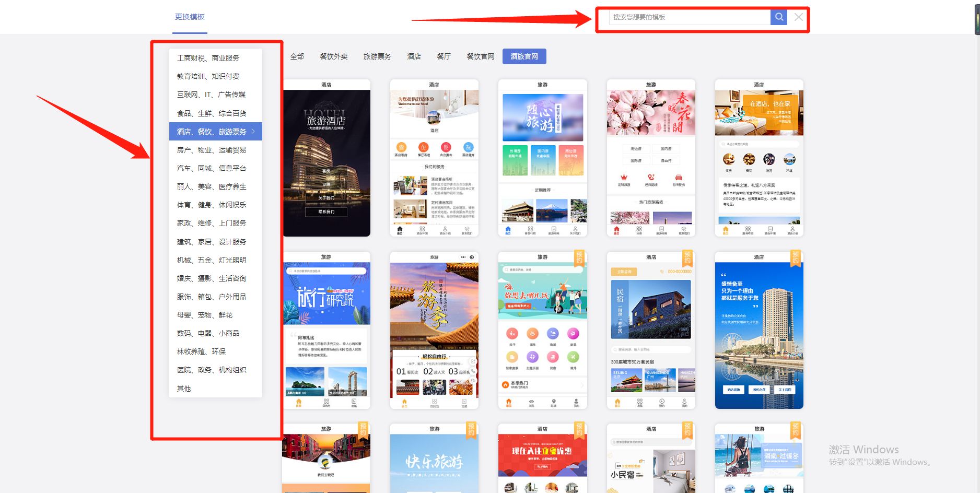Click the 马上预约 button in the red hotel template
This screenshot has height=493, width=980.
[x=543, y=467]
